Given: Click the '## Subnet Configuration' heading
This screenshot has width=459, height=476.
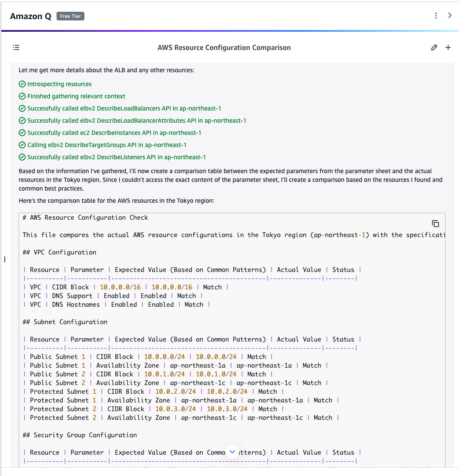Looking at the screenshot, I should pos(65,322).
